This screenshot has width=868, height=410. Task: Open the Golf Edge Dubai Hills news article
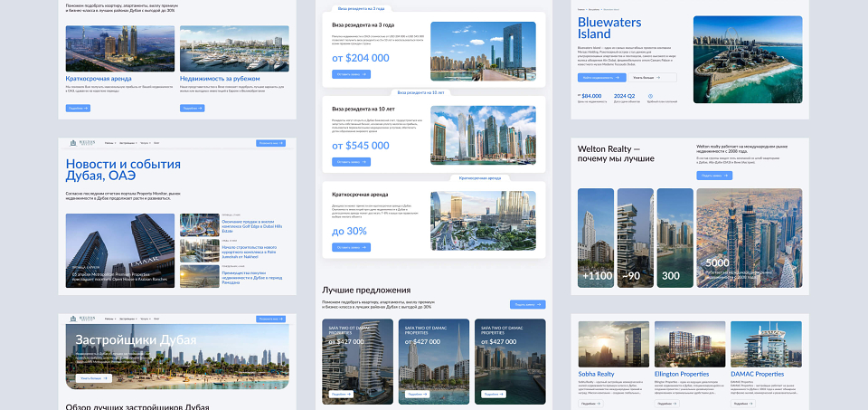[x=252, y=226]
